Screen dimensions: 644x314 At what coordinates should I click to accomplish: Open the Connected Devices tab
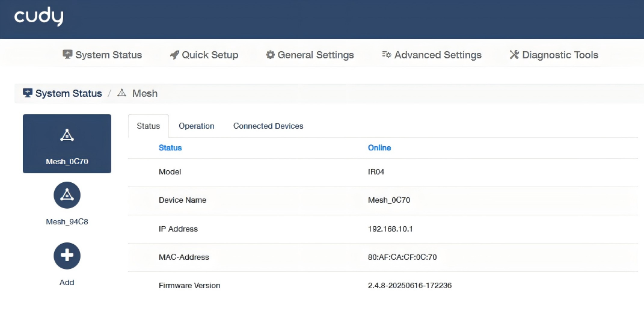[x=268, y=126]
